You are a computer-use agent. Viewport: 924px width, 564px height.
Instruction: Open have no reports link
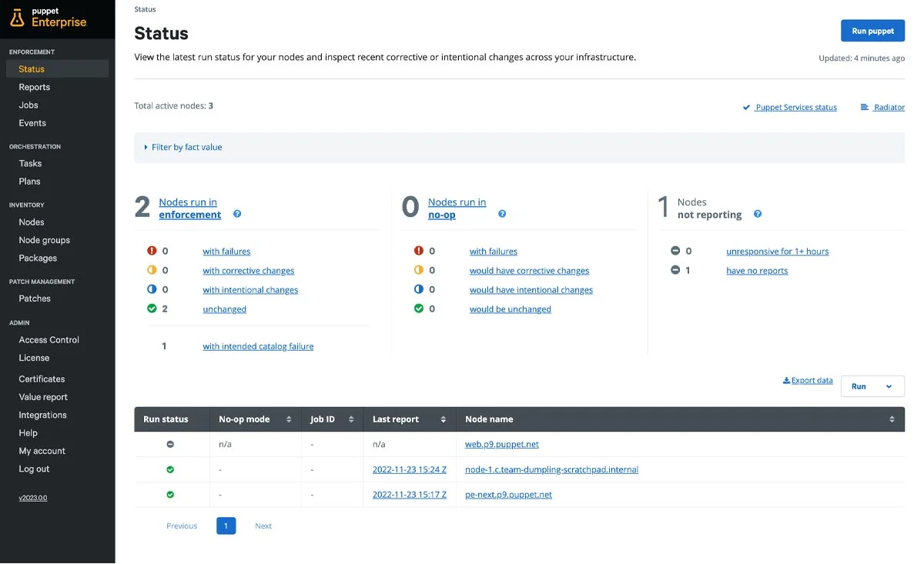pos(757,270)
